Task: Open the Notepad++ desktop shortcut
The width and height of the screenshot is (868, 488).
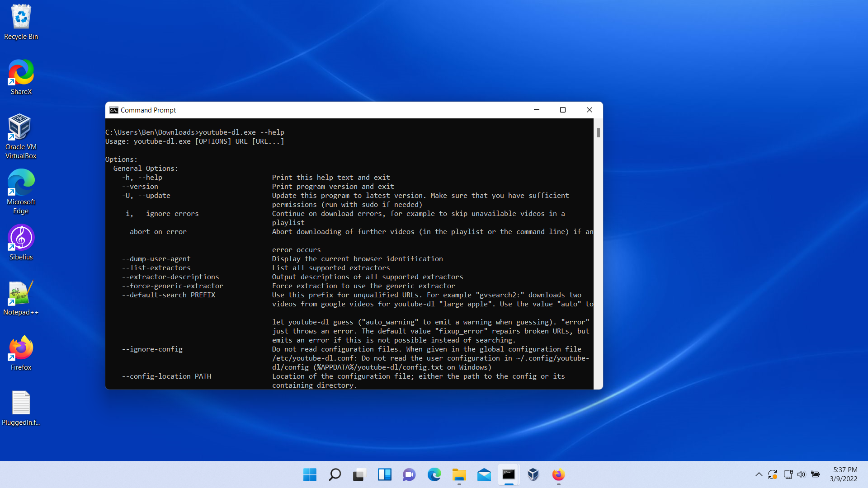Action: click(21, 297)
